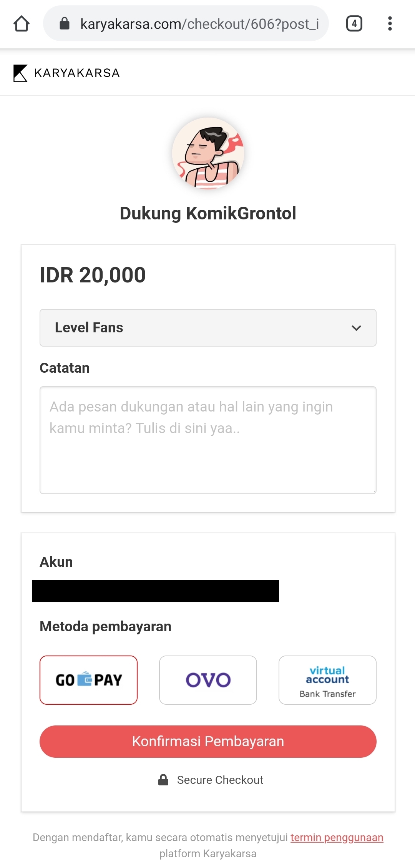
Task: Tap the IDR 20,000 amount text
Action: 93,275
